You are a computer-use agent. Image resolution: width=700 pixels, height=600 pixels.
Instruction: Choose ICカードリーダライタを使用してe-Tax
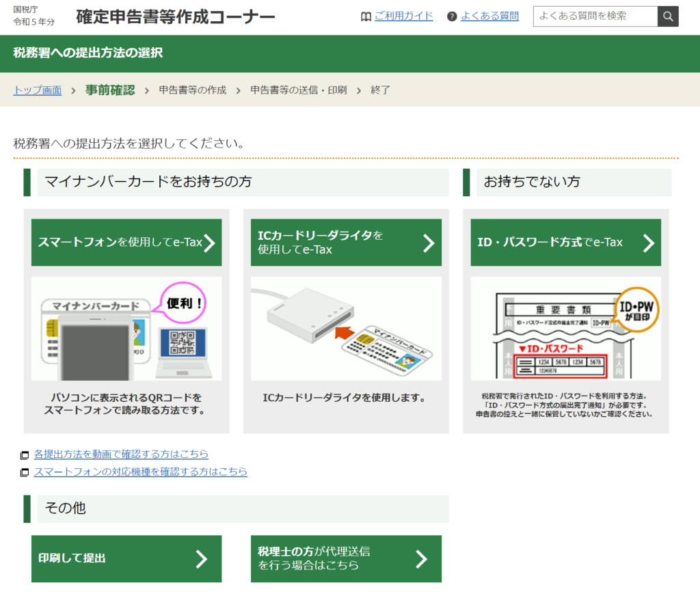pos(346,243)
